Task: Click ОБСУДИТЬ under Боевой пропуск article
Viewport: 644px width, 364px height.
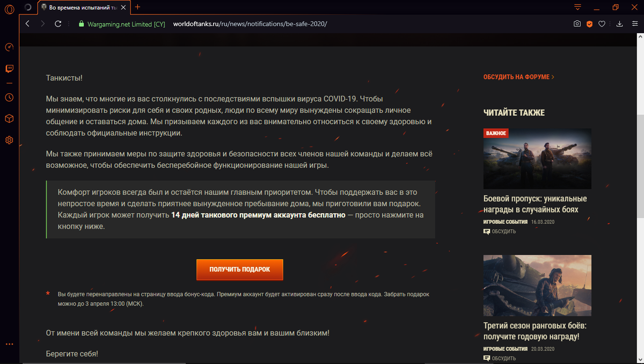Action: tap(500, 231)
